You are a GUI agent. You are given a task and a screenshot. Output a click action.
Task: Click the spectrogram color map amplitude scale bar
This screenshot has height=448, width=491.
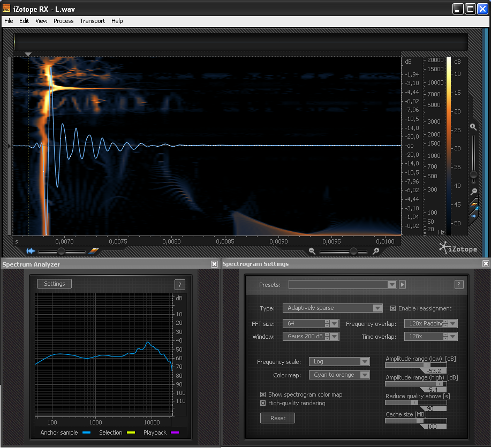(x=449, y=146)
